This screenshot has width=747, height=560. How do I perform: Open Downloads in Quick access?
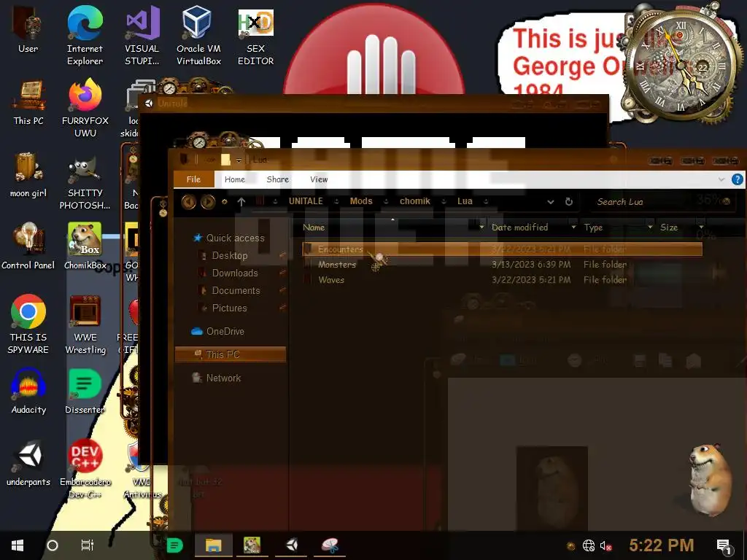click(x=235, y=273)
